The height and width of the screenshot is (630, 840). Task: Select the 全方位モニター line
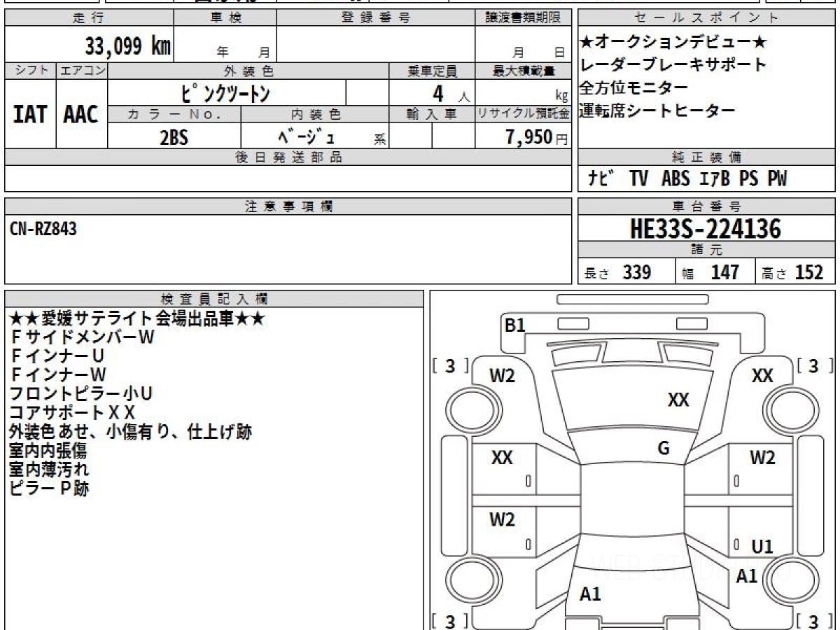[633, 88]
